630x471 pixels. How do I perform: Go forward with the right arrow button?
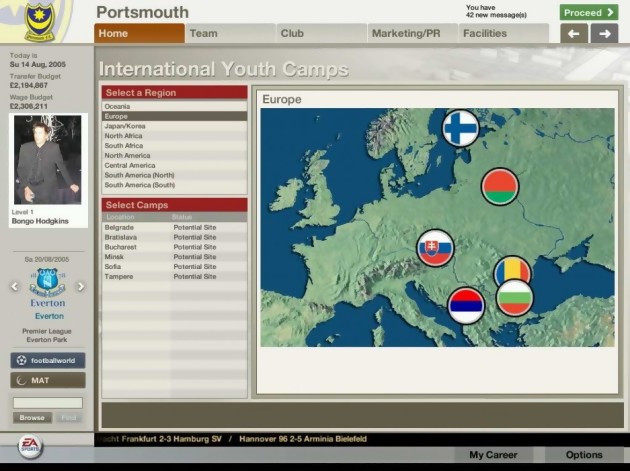pos(604,34)
